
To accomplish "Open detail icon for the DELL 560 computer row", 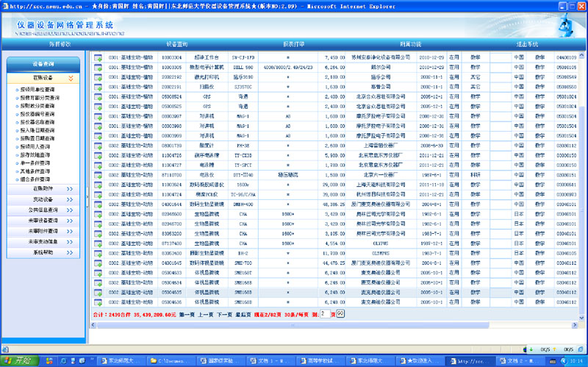I will (x=98, y=68).
